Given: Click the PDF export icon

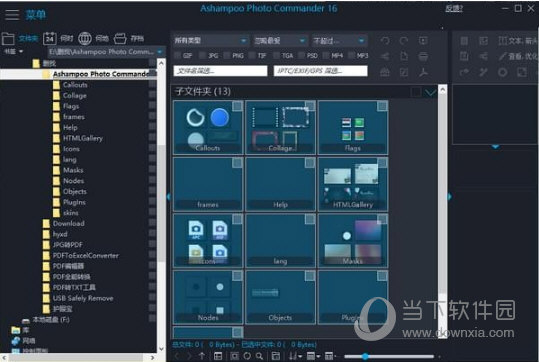Looking at the screenshot, I should (423, 72).
